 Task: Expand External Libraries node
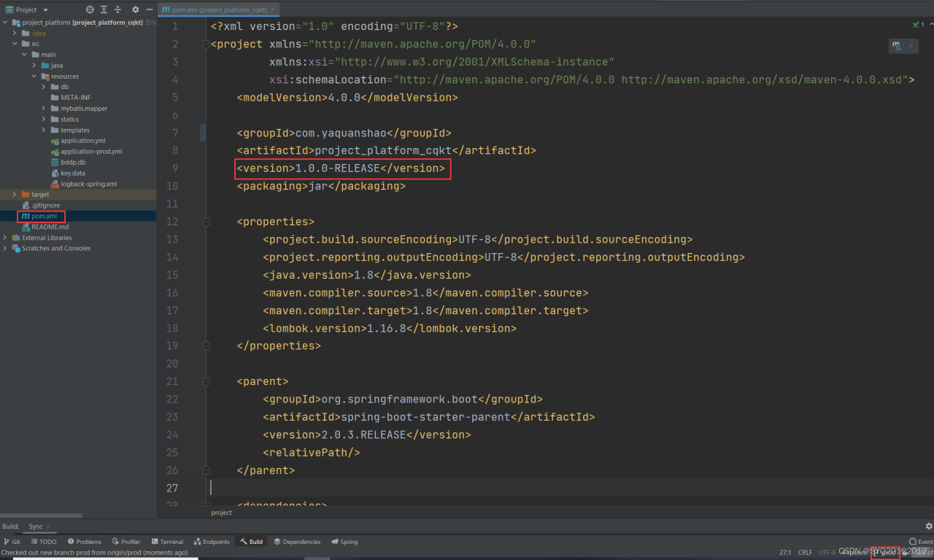click(x=6, y=238)
